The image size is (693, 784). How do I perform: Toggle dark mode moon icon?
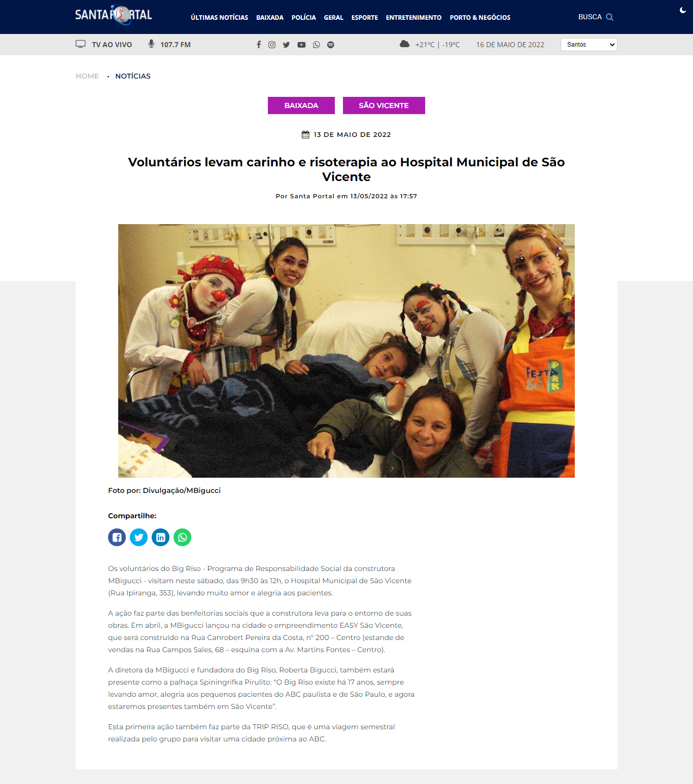pos(683,10)
